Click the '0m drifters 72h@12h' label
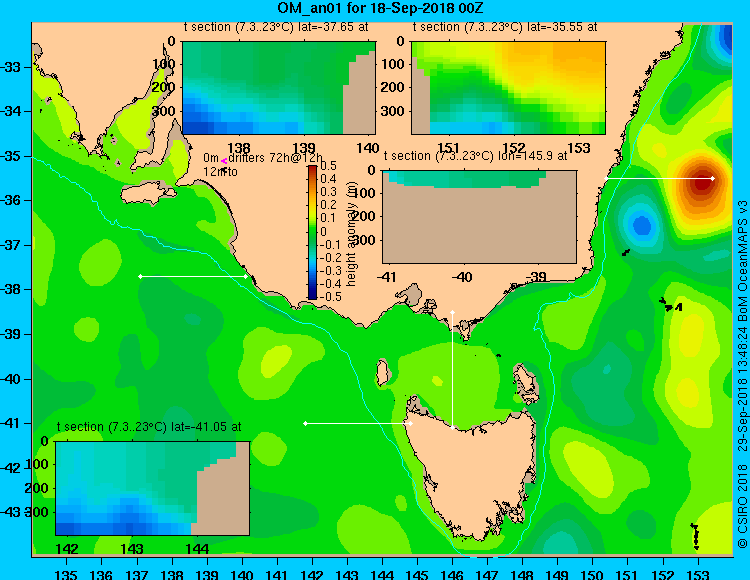Viewport: 750px width, 580px height. (263, 158)
